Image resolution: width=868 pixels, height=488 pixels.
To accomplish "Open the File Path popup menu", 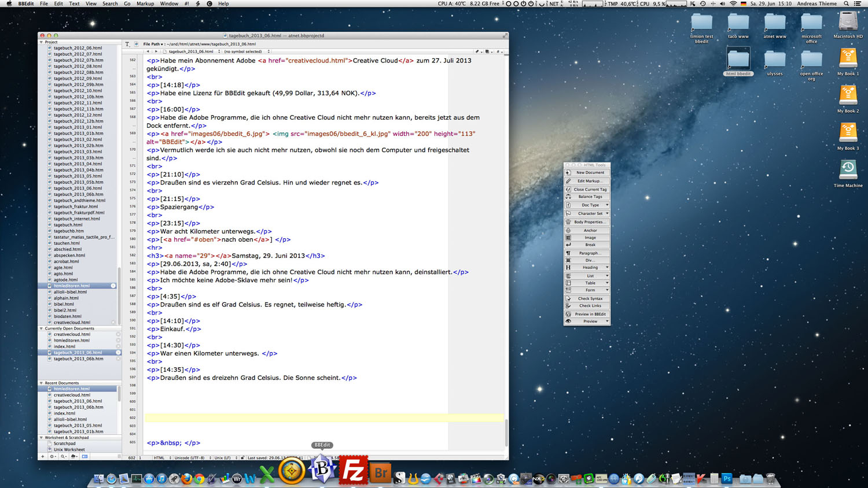I will tap(153, 44).
